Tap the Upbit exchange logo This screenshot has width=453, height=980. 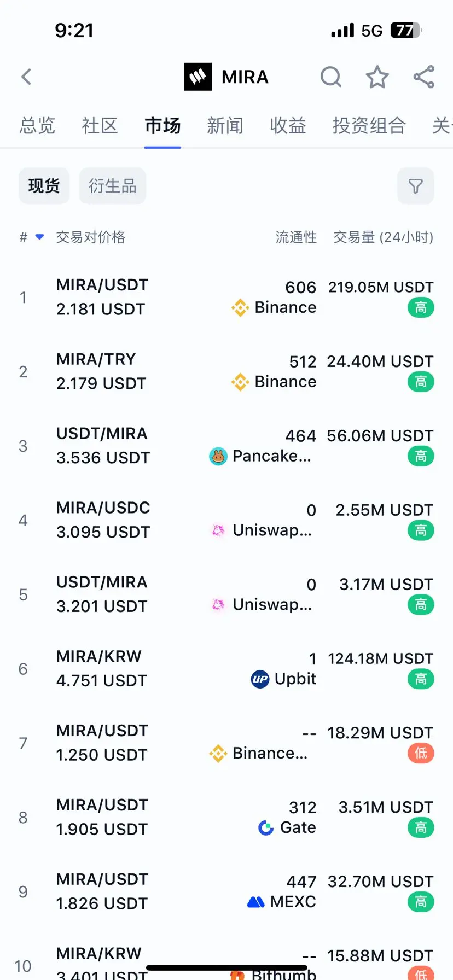[x=260, y=679]
